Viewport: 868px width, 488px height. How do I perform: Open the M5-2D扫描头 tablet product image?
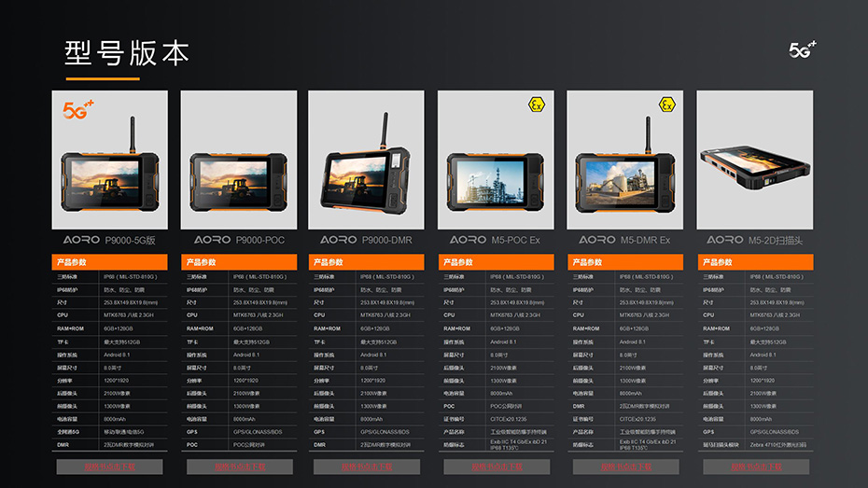(755, 160)
